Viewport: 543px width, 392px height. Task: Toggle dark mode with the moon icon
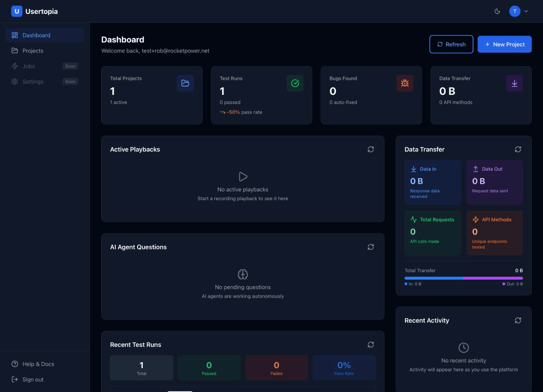pyautogui.click(x=497, y=11)
